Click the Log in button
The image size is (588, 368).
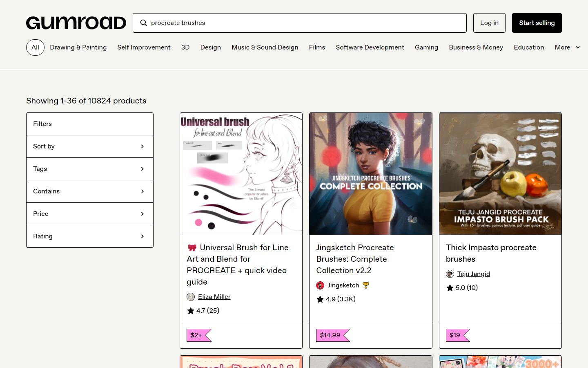489,23
